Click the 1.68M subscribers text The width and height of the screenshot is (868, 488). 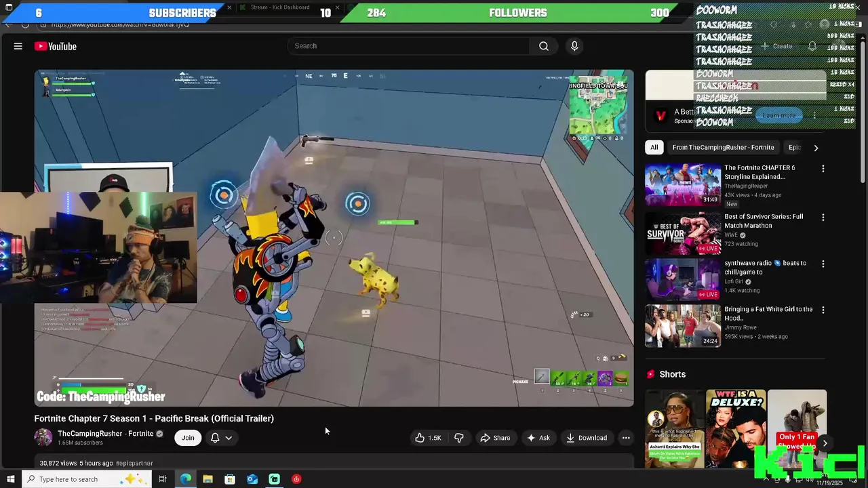point(80,443)
